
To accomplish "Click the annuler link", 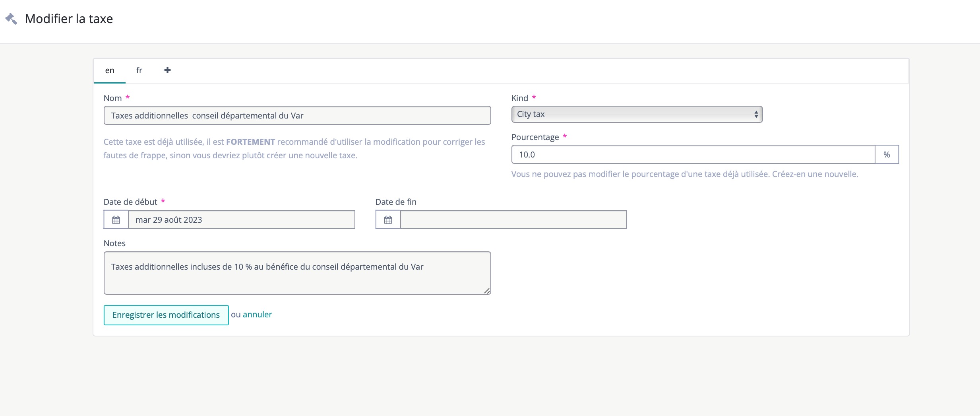I will [x=257, y=315].
